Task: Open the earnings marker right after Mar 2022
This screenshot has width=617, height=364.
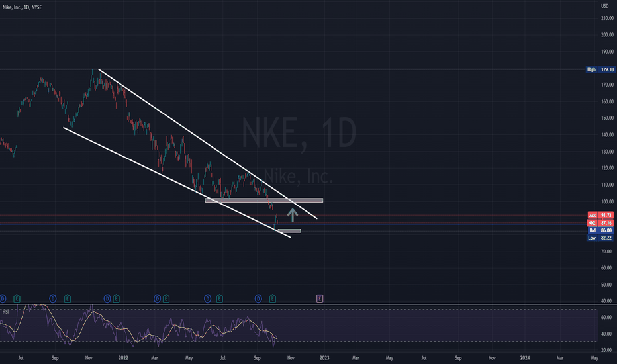Action: 166,298
